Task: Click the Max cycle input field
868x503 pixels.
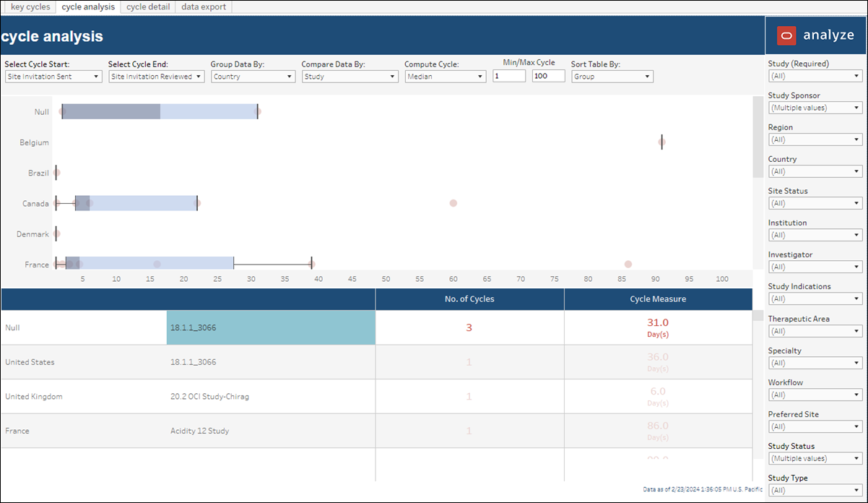Action: pyautogui.click(x=549, y=76)
